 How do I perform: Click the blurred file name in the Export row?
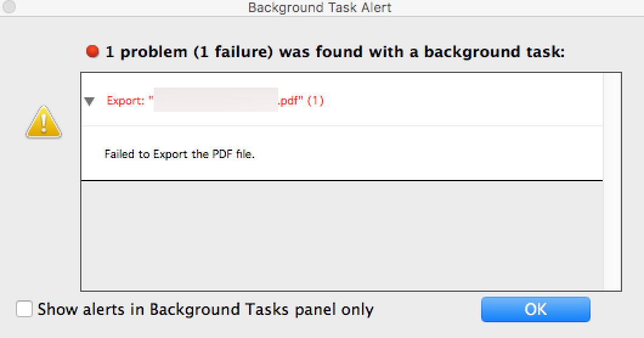tap(216, 100)
